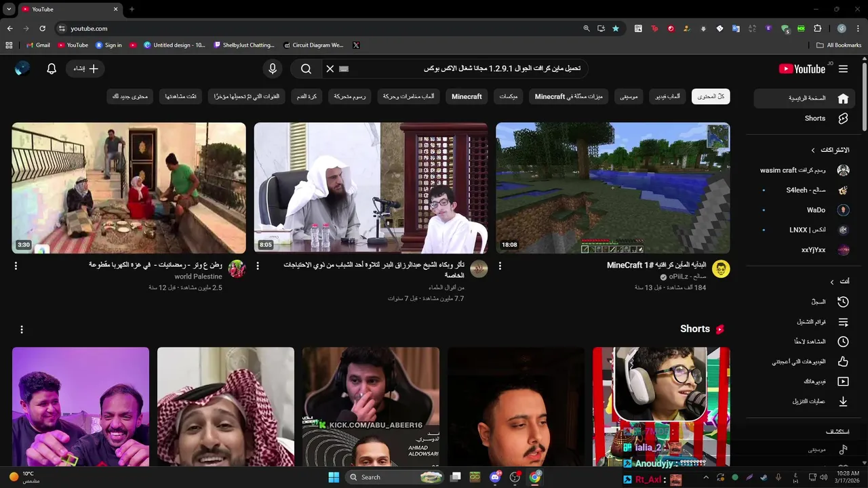The width and height of the screenshot is (868, 488).
Task: Select the animation (رسوم متحركة) filter chip
Action: 350,97
